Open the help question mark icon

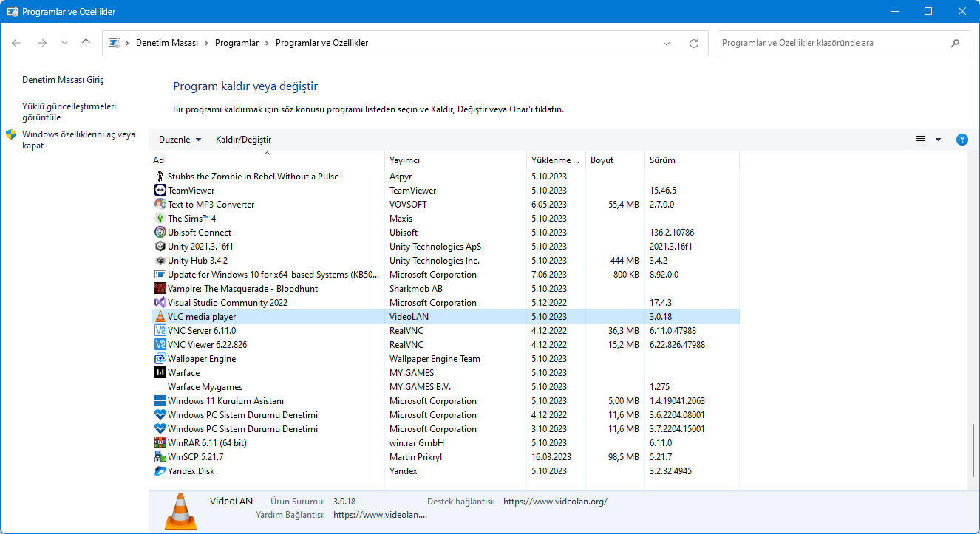point(962,140)
